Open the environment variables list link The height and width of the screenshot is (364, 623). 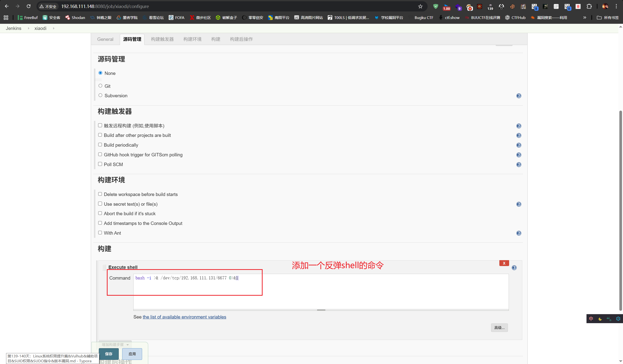click(x=184, y=317)
